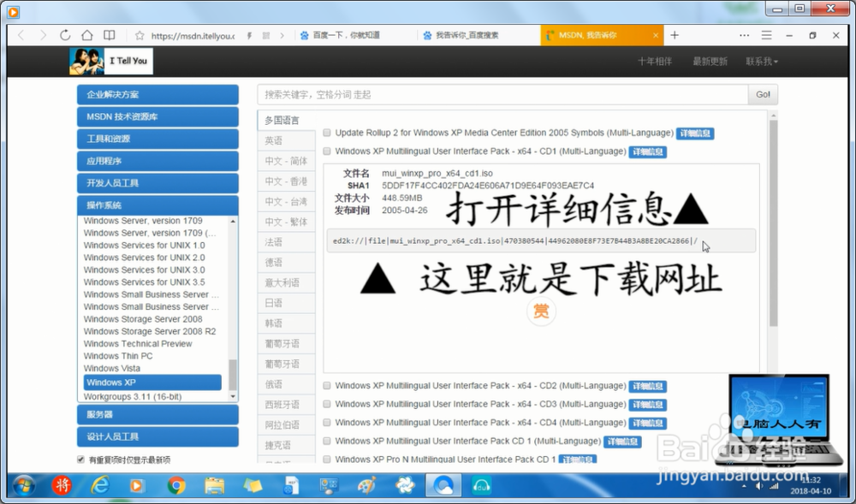Select the 中文 - 简体 language tab
This screenshot has height=504, width=856.
click(x=287, y=161)
